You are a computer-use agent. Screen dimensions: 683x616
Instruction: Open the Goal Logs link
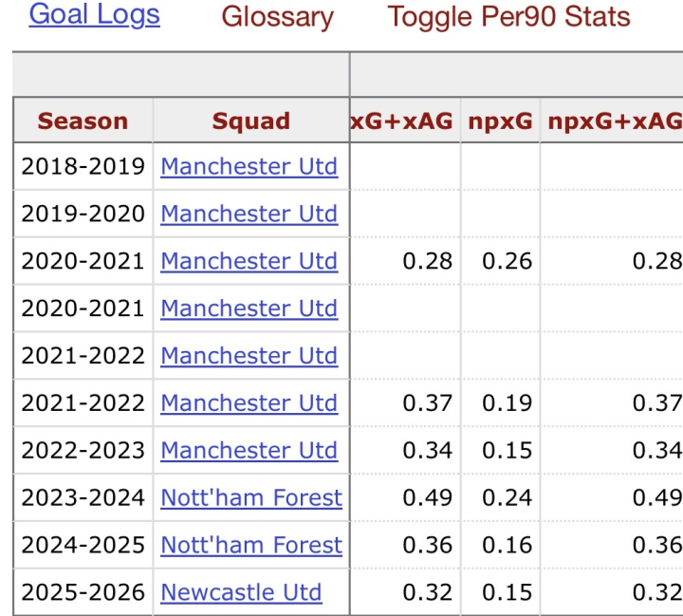tap(95, 14)
